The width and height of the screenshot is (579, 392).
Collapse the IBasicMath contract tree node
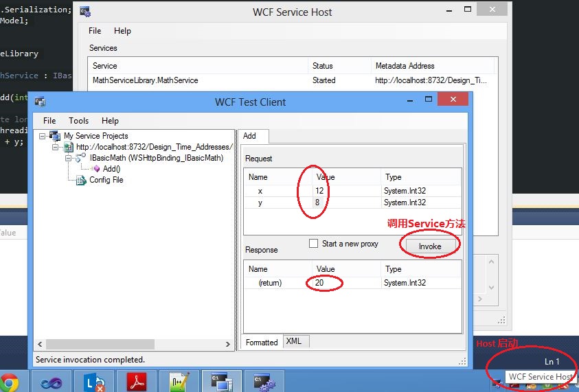pos(68,159)
